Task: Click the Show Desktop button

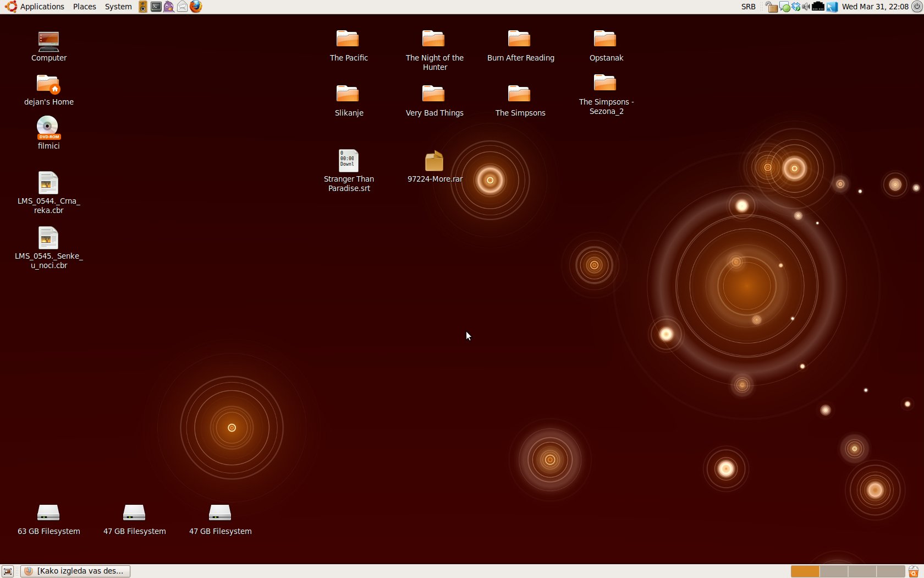Action: [x=8, y=571]
